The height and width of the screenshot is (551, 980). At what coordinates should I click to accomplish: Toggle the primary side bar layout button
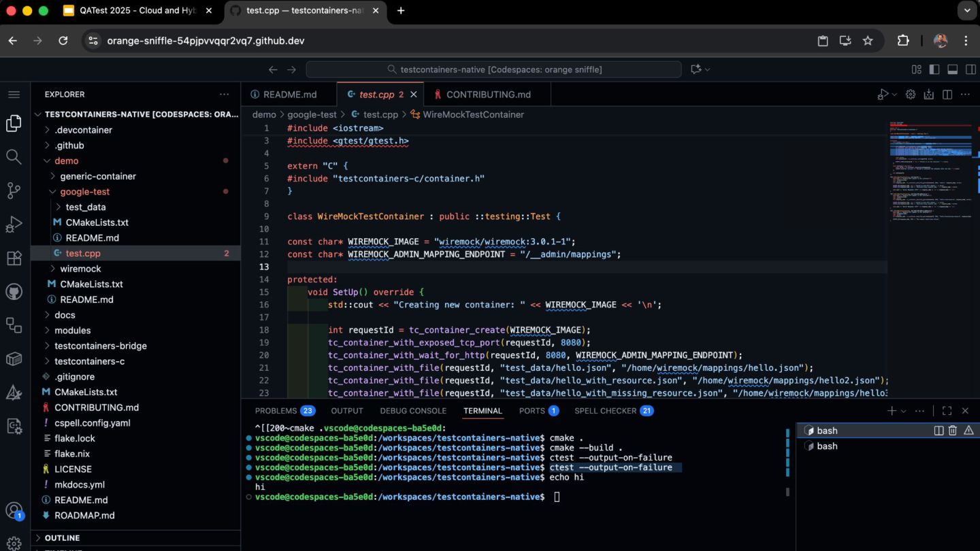tap(934, 69)
